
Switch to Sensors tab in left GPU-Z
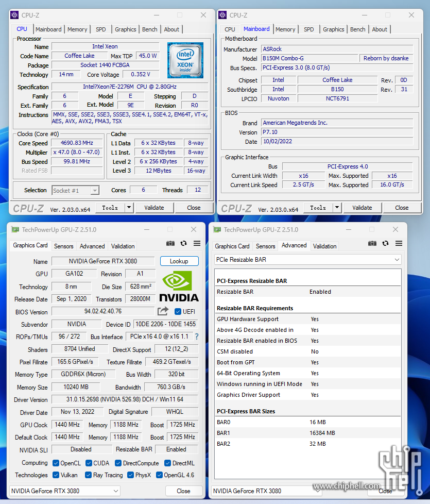[x=63, y=246]
